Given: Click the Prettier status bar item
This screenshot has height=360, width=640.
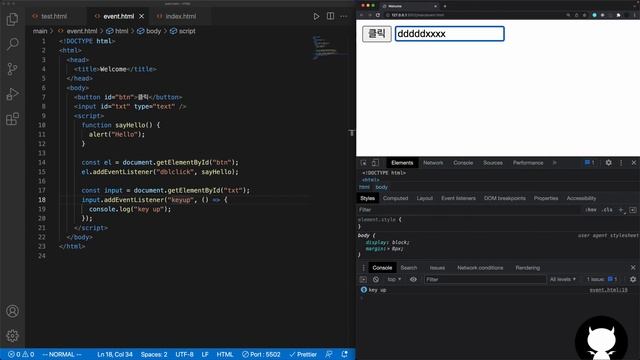Looking at the screenshot, I should point(303,354).
